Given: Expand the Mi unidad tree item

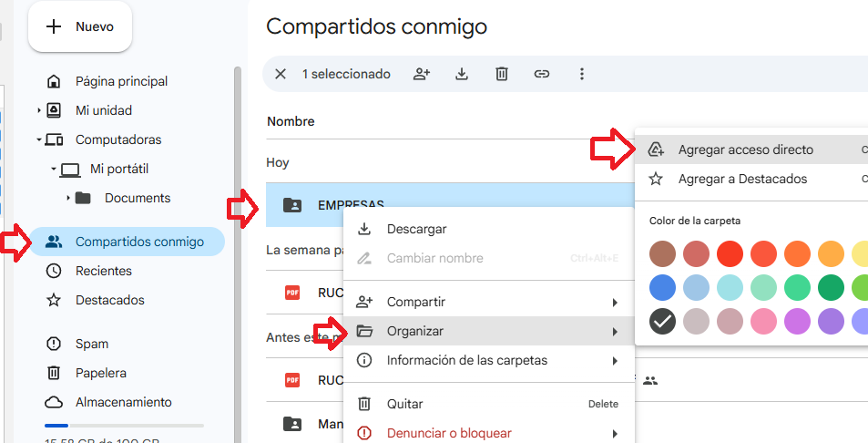Looking at the screenshot, I should (39, 110).
